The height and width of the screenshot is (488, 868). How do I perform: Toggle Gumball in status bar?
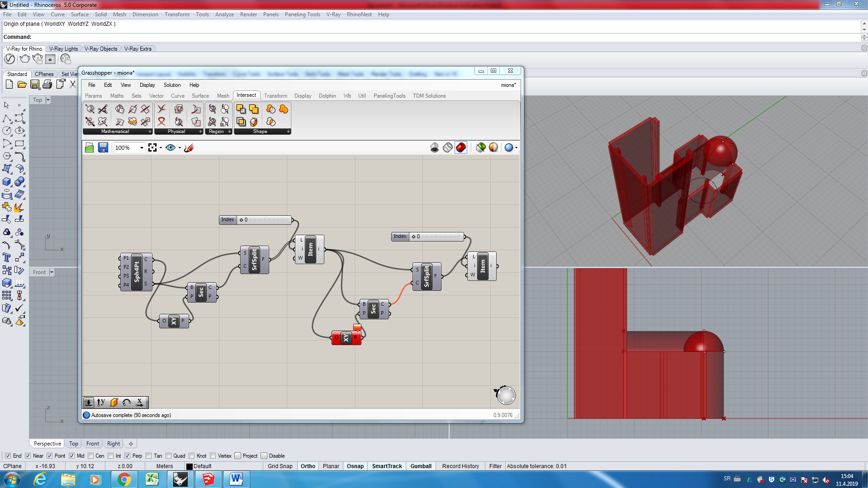click(x=421, y=466)
